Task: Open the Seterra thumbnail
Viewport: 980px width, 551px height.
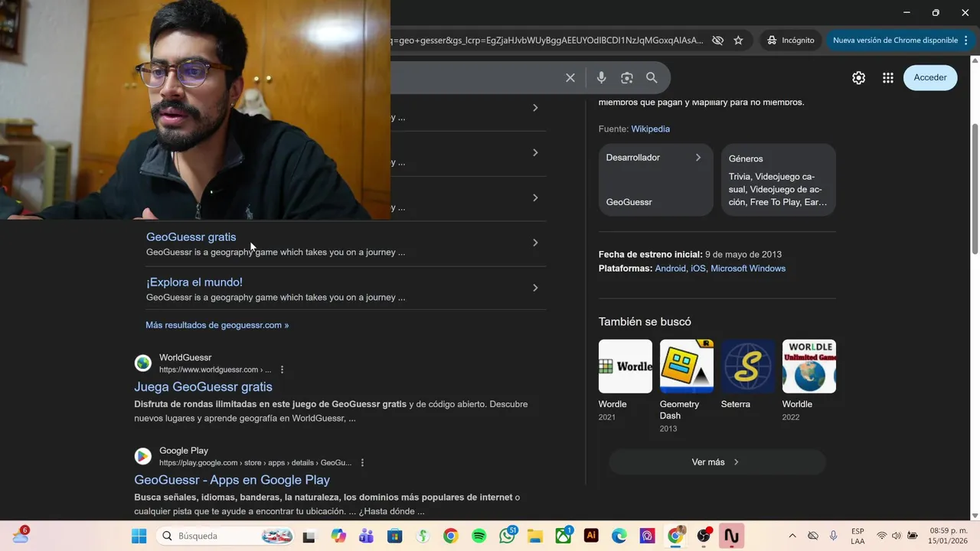Action: click(748, 367)
